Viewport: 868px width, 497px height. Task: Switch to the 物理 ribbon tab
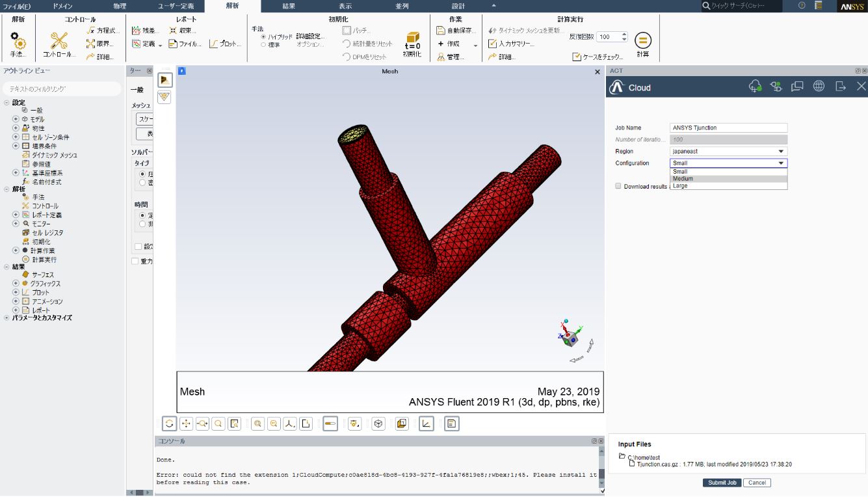[120, 6]
